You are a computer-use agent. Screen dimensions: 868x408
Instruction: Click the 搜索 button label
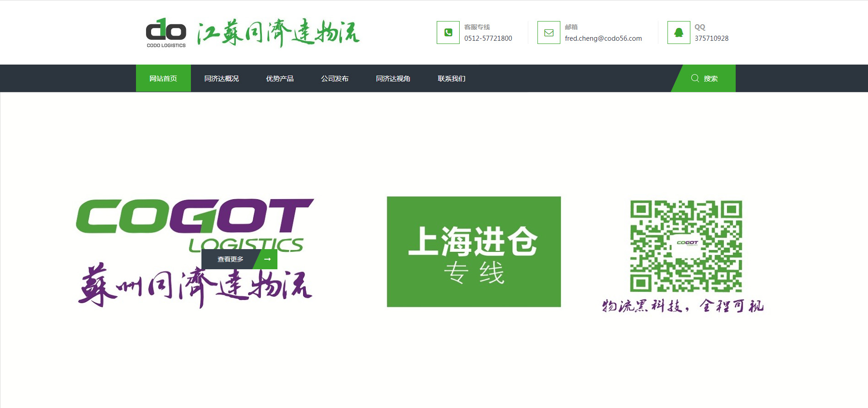[711, 78]
